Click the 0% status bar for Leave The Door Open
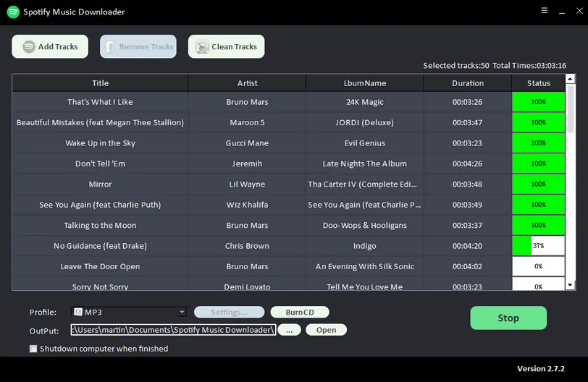This screenshot has width=588, height=382. tap(539, 266)
